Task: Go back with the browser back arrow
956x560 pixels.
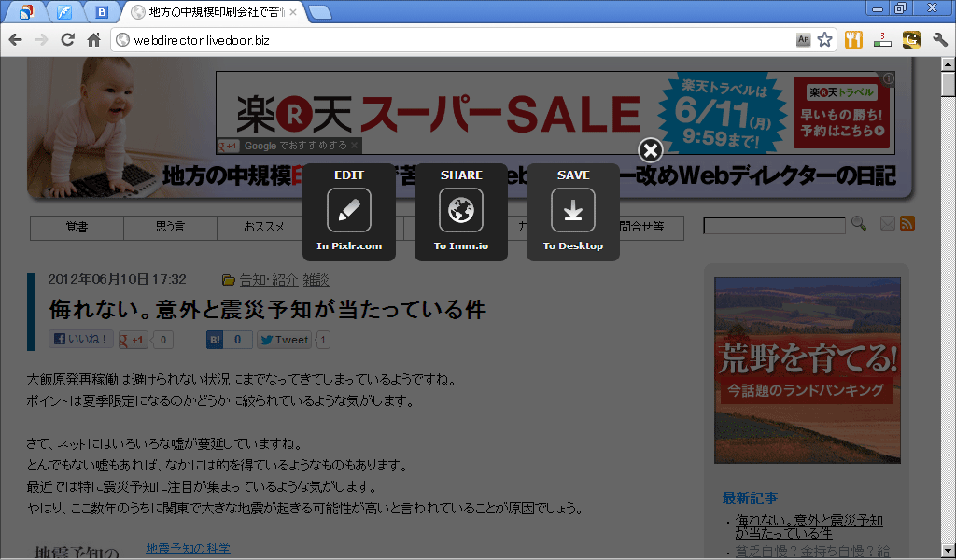Action: click(16, 40)
